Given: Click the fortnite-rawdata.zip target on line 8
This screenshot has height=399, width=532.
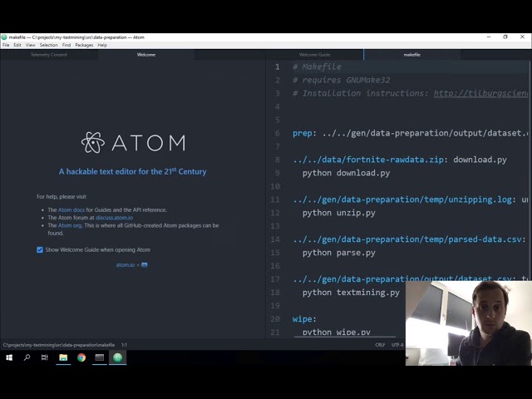Looking at the screenshot, I should pyautogui.click(x=367, y=160).
